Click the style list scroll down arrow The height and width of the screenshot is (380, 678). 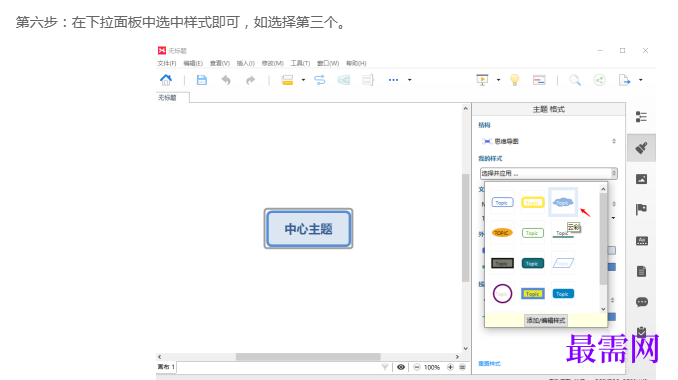click(603, 309)
